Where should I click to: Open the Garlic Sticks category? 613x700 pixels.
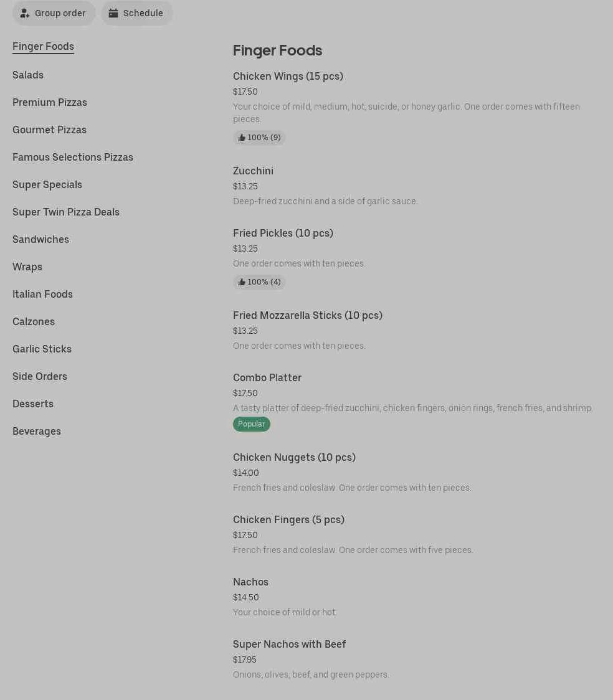42,349
